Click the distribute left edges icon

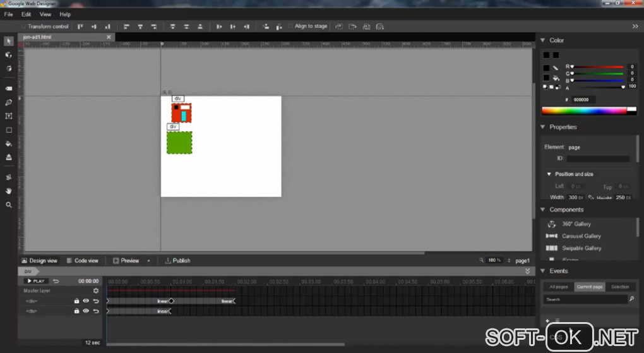[219, 27]
